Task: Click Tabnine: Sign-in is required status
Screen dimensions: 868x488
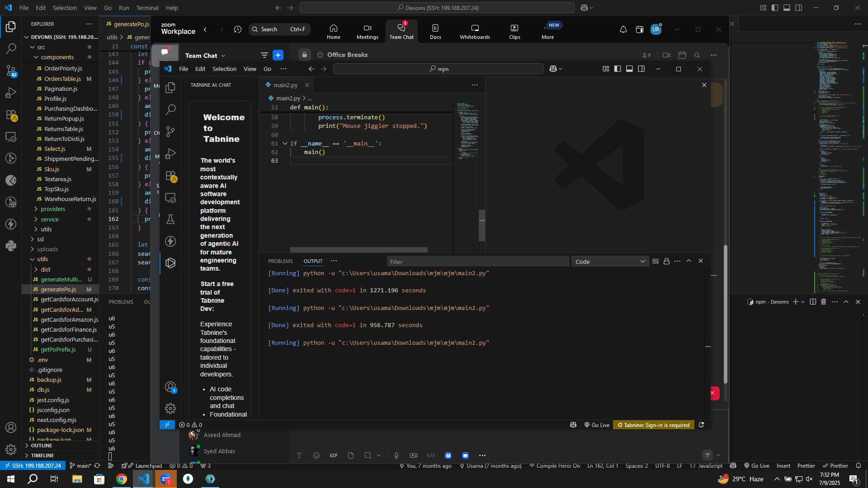Action: [x=654, y=425]
